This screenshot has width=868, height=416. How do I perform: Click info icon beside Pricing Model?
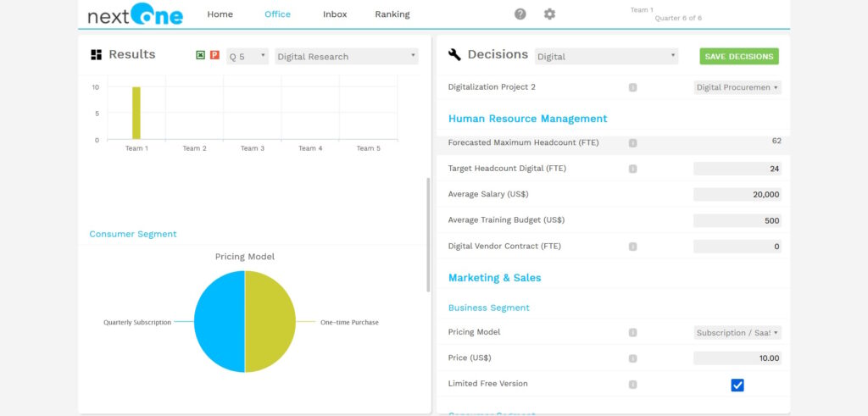[632, 333]
